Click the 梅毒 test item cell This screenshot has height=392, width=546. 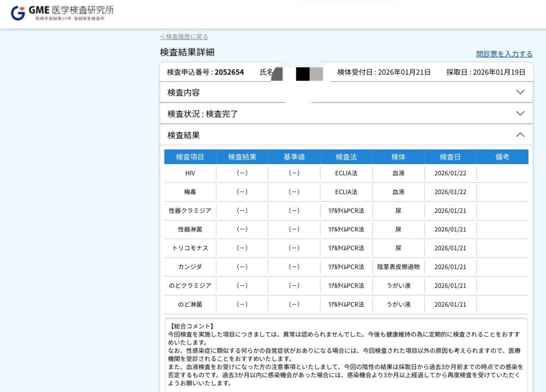point(190,192)
